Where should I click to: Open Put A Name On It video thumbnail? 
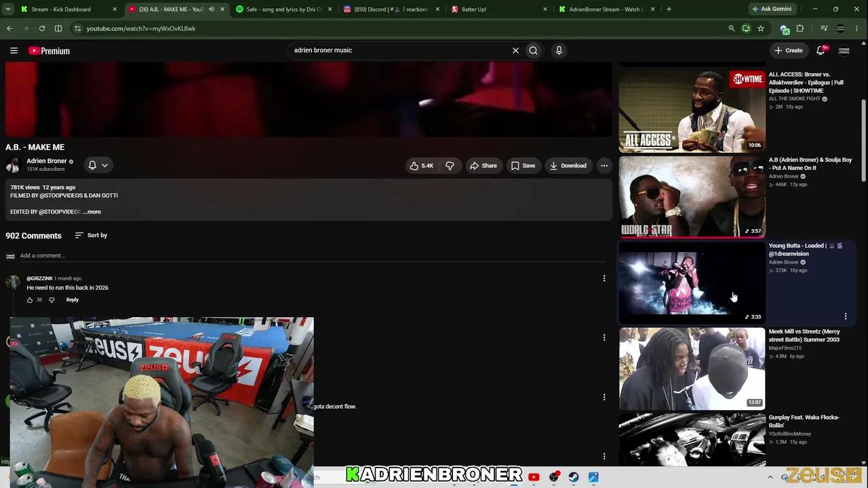coord(692,197)
